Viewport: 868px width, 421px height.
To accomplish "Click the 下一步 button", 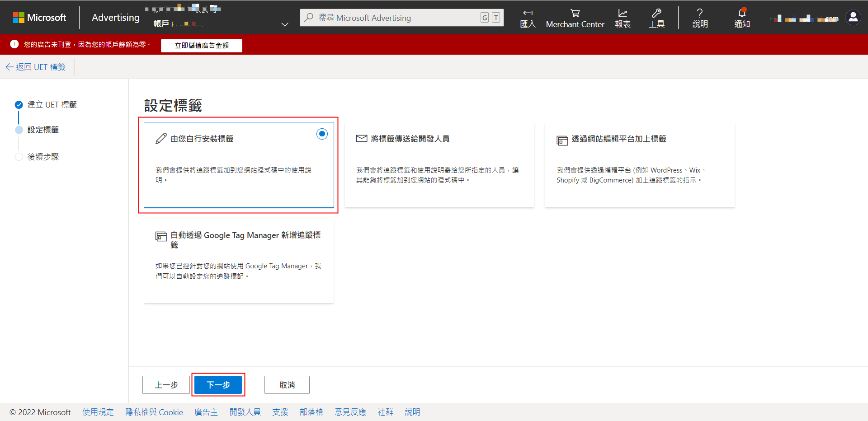I will 218,385.
